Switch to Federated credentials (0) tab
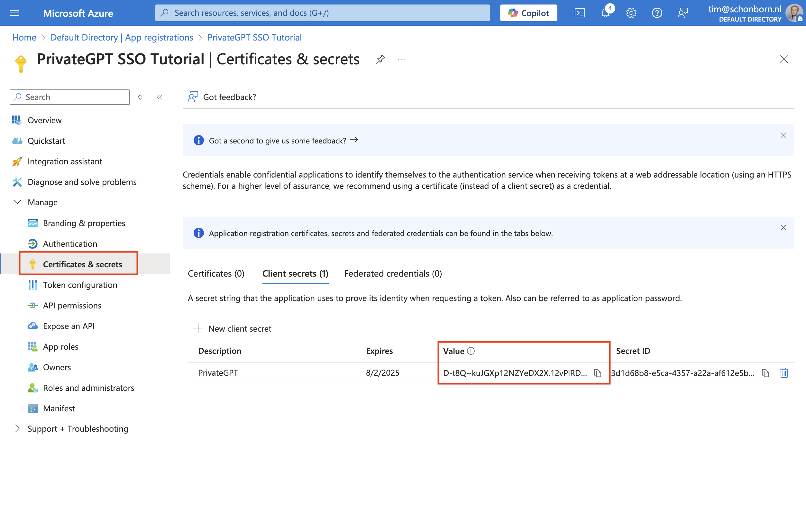Screen dimensions: 806x532 393,273
